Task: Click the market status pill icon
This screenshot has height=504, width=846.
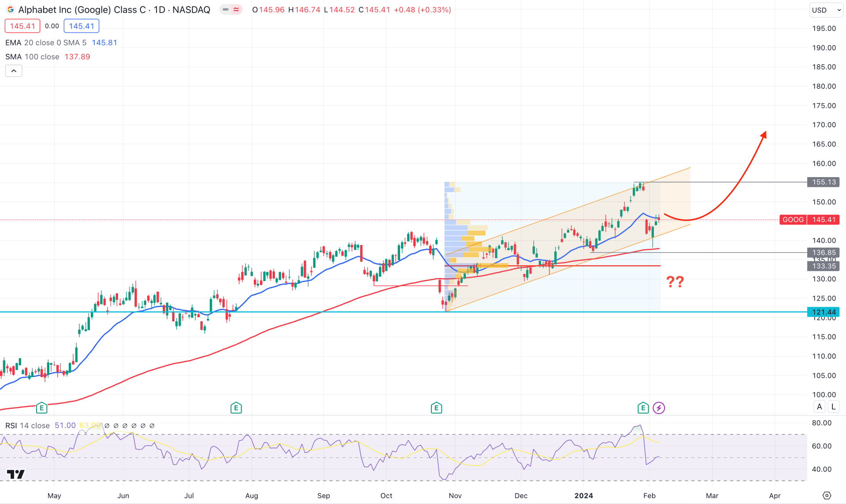Action: pos(231,10)
